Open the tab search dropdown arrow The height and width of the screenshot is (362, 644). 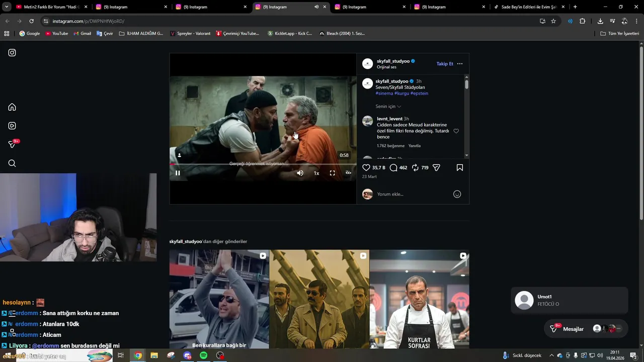[7, 7]
